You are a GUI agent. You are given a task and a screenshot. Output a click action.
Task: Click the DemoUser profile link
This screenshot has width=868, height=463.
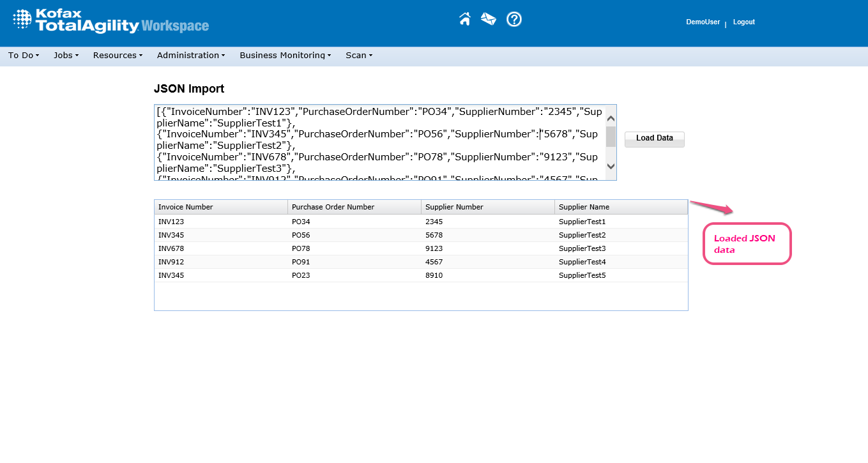[x=703, y=22]
